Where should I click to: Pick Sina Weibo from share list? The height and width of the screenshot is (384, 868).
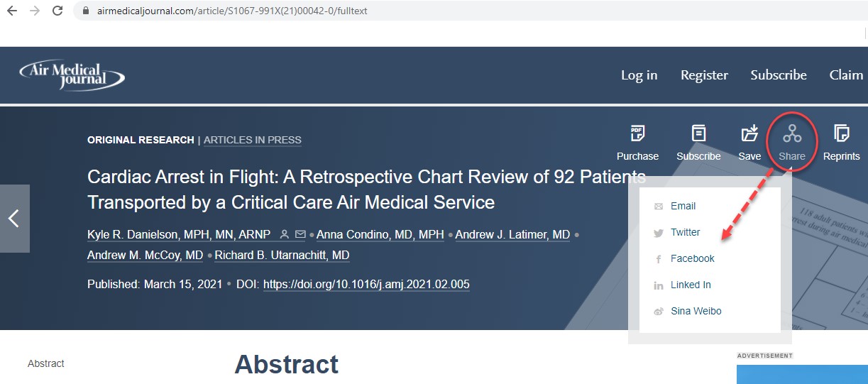(x=696, y=311)
